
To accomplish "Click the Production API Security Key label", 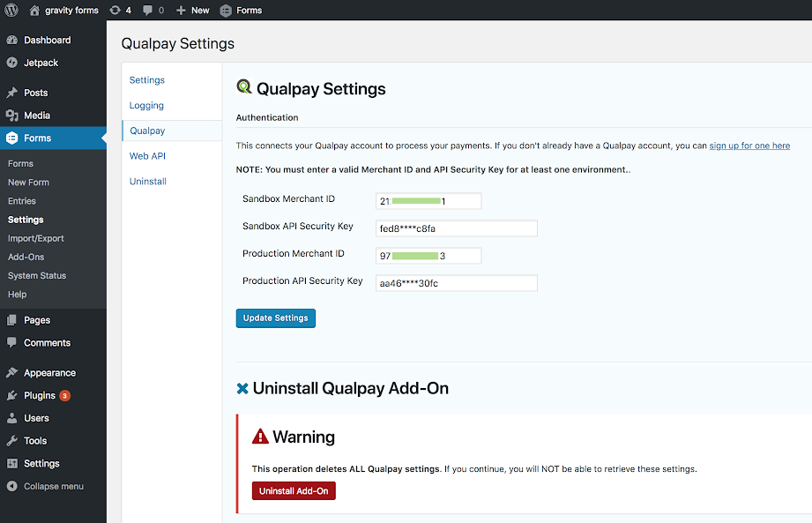I will tap(302, 280).
